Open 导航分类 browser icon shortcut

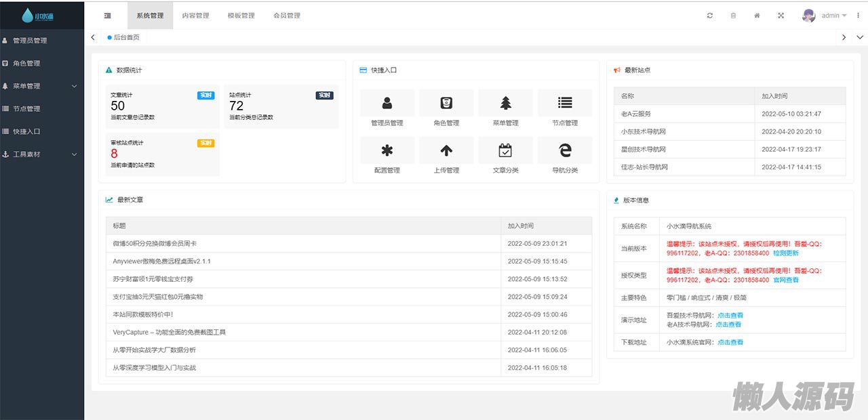point(565,150)
